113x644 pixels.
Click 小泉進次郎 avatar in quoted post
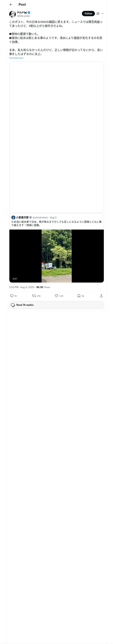[13, 217]
